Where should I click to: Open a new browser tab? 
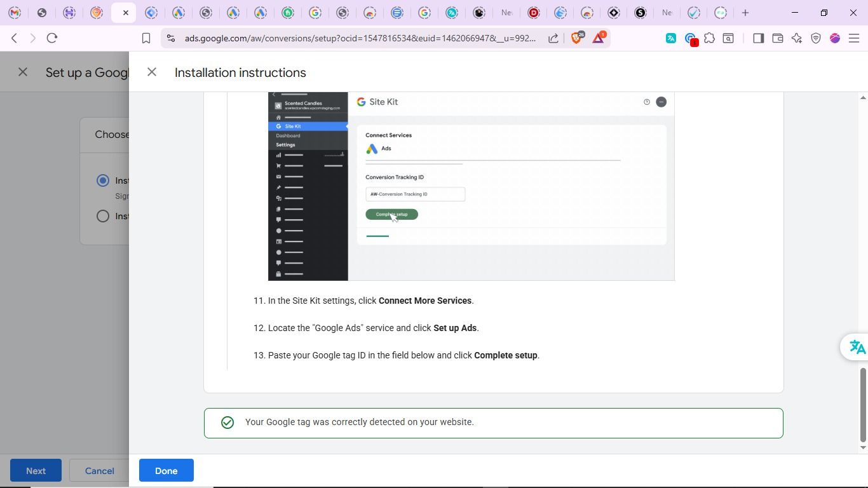pyautogui.click(x=745, y=13)
